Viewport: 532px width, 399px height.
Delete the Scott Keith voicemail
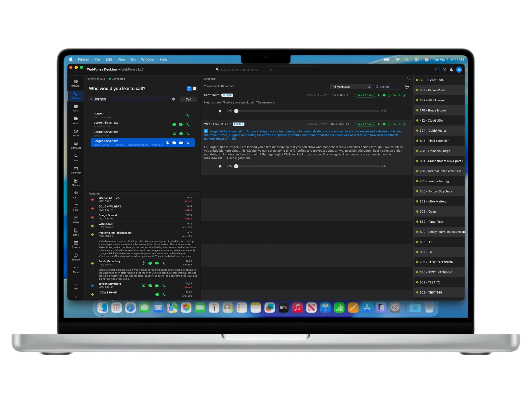404,95
